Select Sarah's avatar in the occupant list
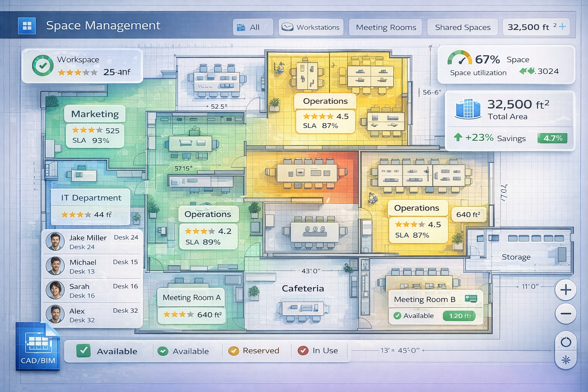The width and height of the screenshot is (588, 392). 56,290
